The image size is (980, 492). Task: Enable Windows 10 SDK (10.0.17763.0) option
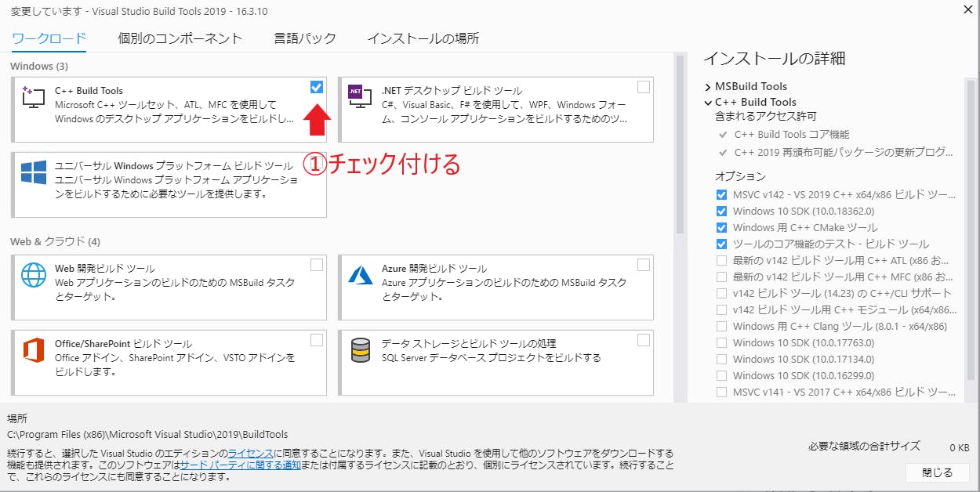721,342
